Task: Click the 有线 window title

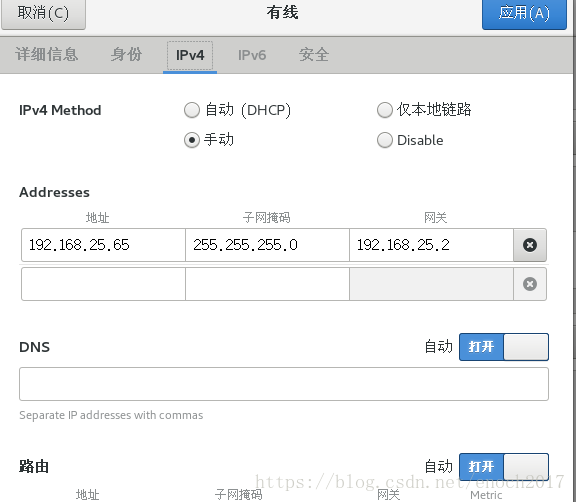Action: click(x=282, y=13)
